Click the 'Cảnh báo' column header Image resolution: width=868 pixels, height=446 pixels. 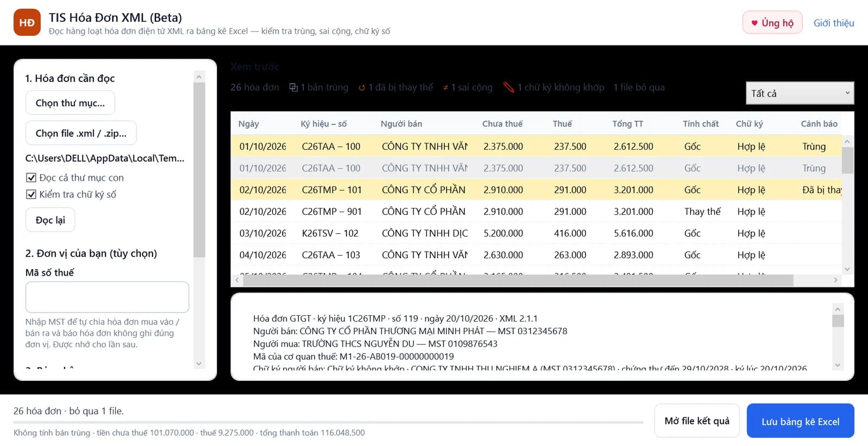click(819, 124)
